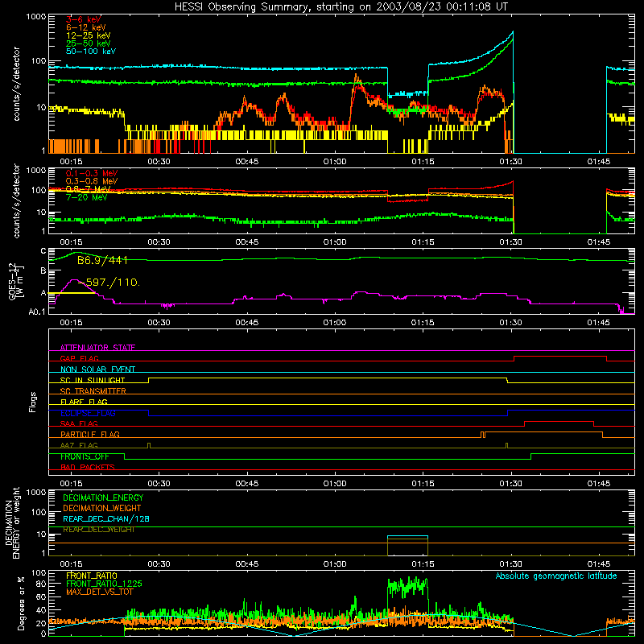
Task: Click 00:45 tick label below the decimation panel
Action: [247, 564]
